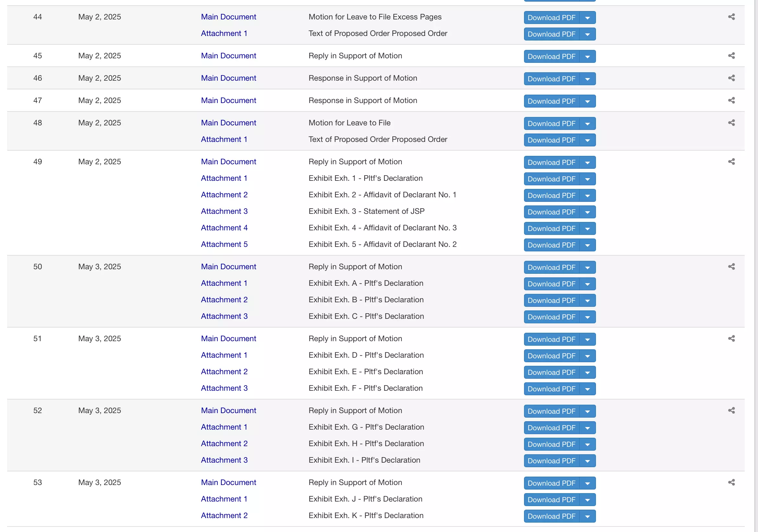Click the vertical page scrollbar
Image resolution: width=758 pixels, height=532 pixels.
[756, 266]
